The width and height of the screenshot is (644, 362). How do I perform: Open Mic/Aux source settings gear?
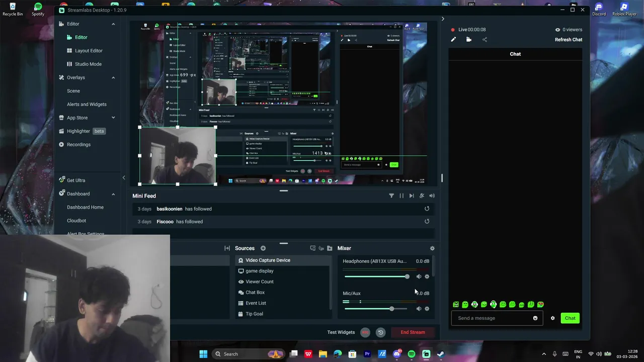coord(427,309)
